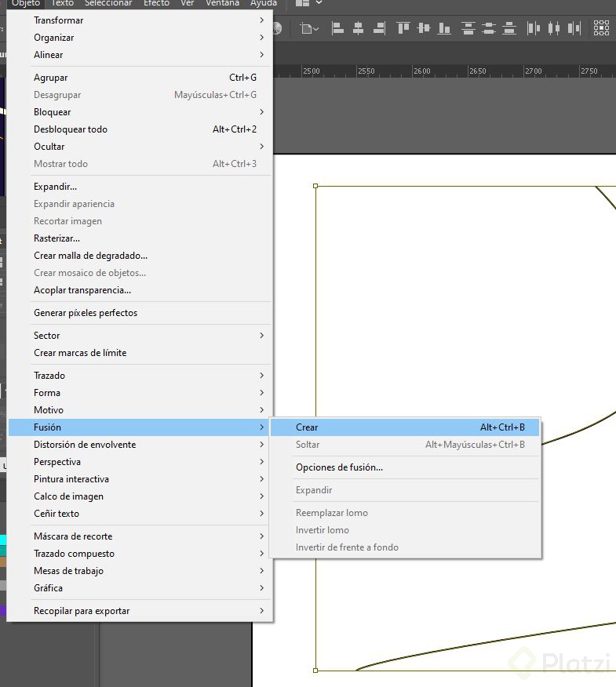Viewport: 616px width, 687px height.
Task: Expand the Ocultar submenu arrow
Action: point(262,146)
